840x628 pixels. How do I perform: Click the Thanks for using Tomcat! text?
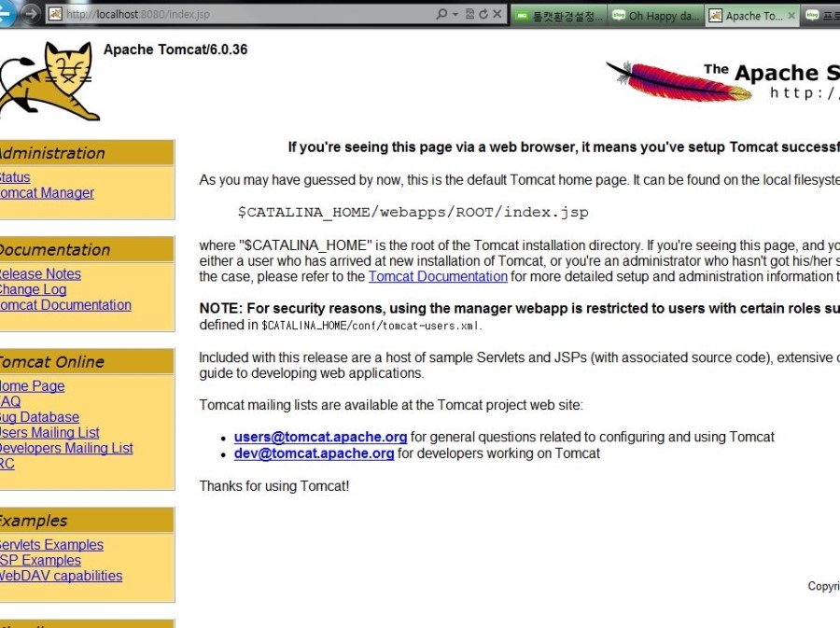pos(274,486)
